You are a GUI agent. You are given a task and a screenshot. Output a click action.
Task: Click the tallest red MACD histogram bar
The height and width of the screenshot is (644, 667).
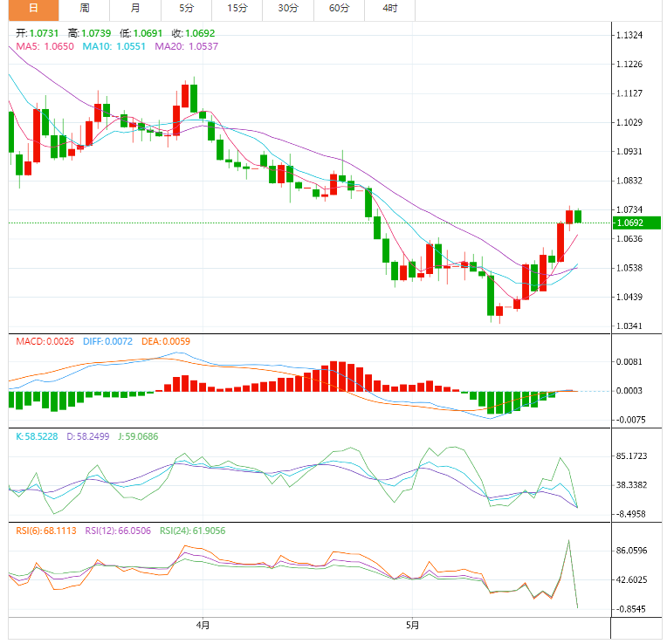click(x=333, y=376)
